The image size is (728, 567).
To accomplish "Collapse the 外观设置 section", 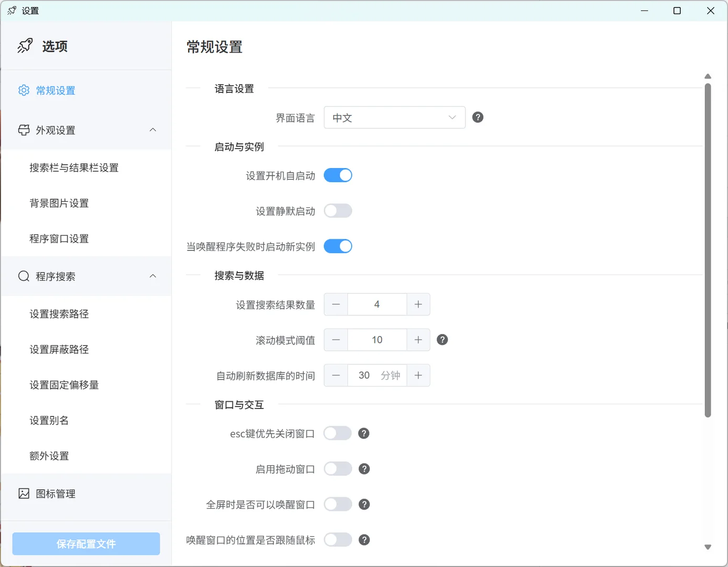I will point(153,130).
